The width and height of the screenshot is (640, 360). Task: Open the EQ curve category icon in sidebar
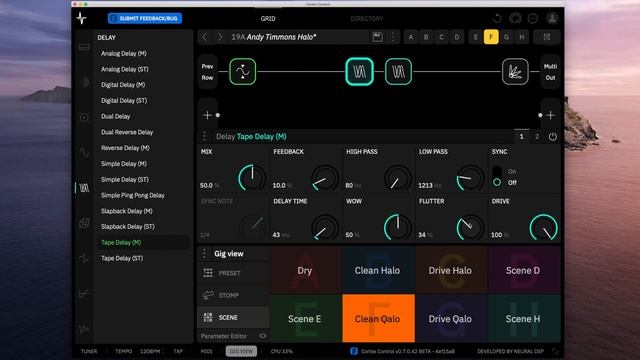tap(84, 293)
